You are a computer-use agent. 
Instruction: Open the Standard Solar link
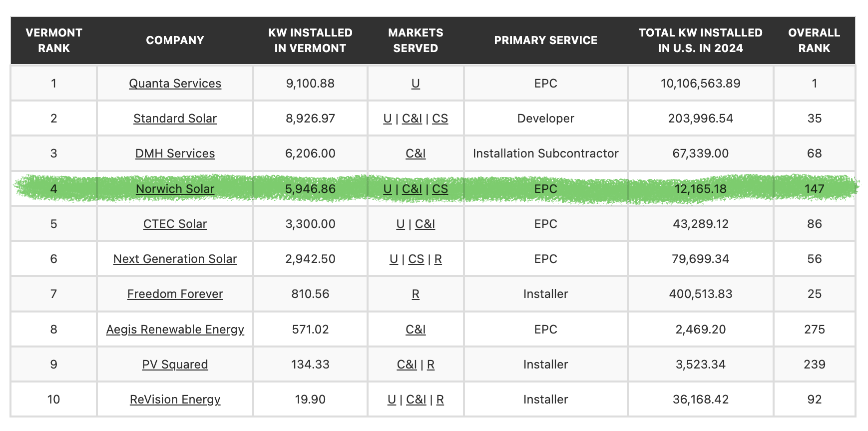coord(175,118)
